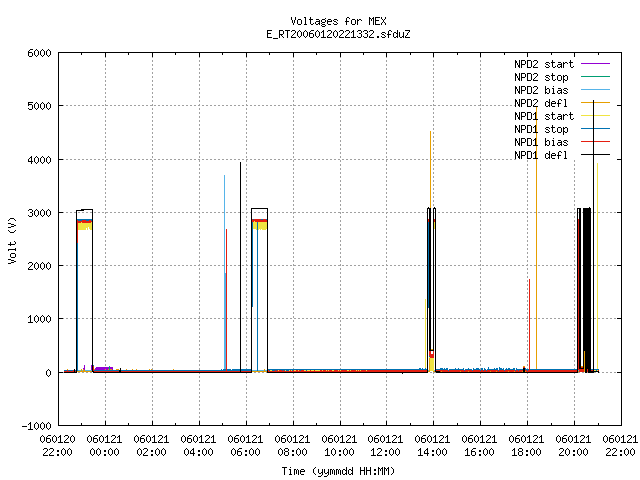640x480 pixels.
Task: Click the red spike near 18:00
Action: [529, 324]
